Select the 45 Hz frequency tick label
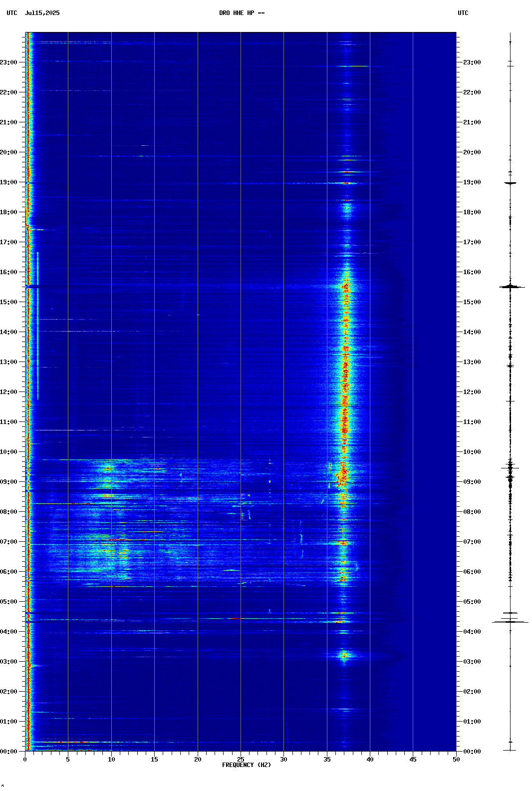Image resolution: width=532 pixels, height=791 pixels. click(413, 760)
